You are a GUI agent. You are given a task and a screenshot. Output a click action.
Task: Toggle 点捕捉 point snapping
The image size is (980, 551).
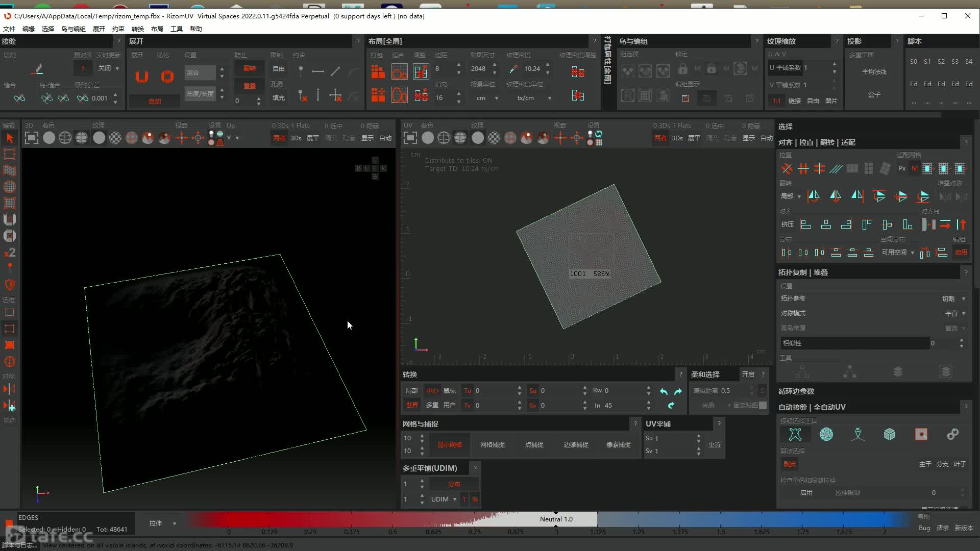point(534,445)
